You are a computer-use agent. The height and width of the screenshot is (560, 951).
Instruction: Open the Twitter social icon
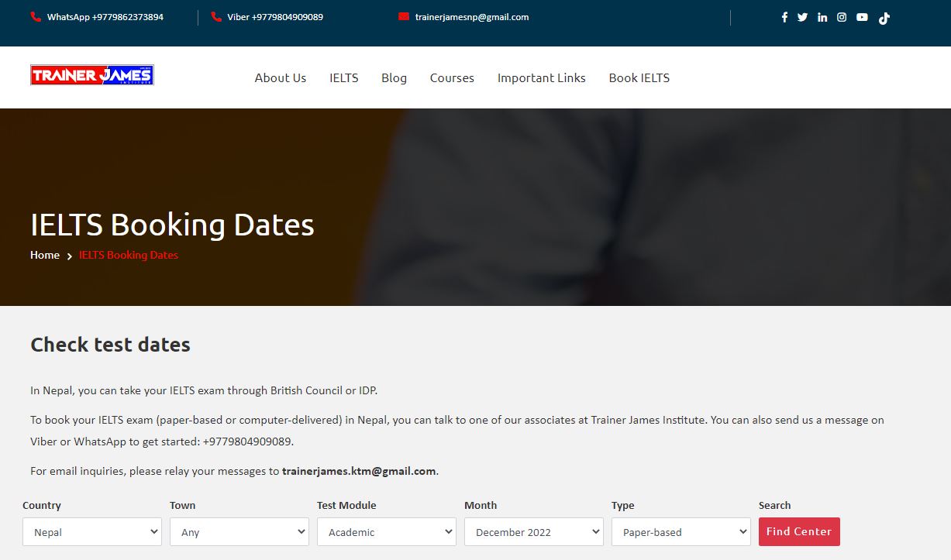[x=802, y=17]
